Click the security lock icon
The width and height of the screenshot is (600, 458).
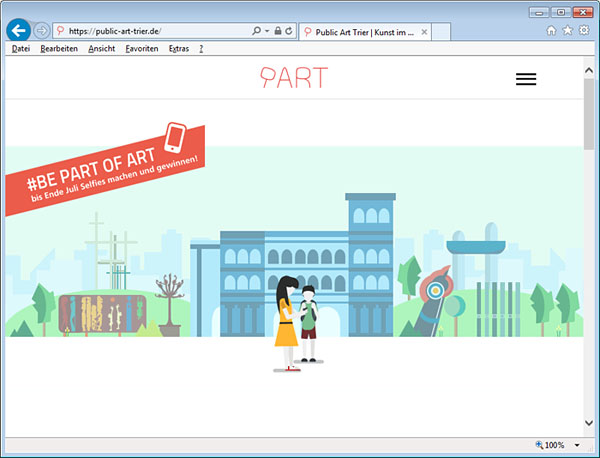[278, 31]
